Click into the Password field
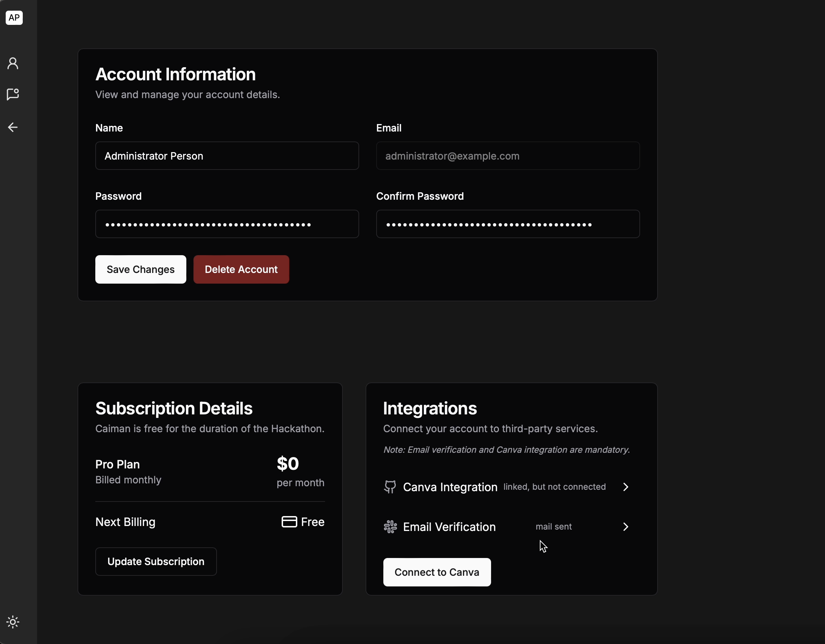 coord(227,224)
